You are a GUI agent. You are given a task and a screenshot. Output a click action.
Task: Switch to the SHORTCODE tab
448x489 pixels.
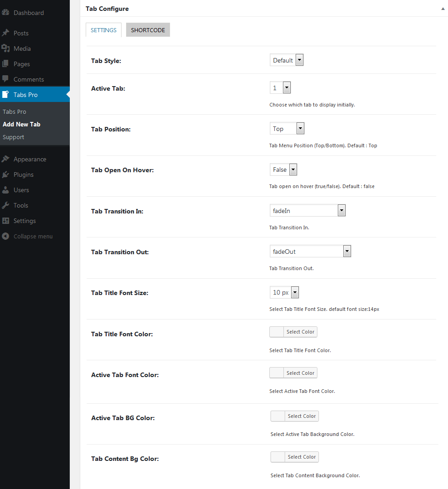tap(148, 30)
